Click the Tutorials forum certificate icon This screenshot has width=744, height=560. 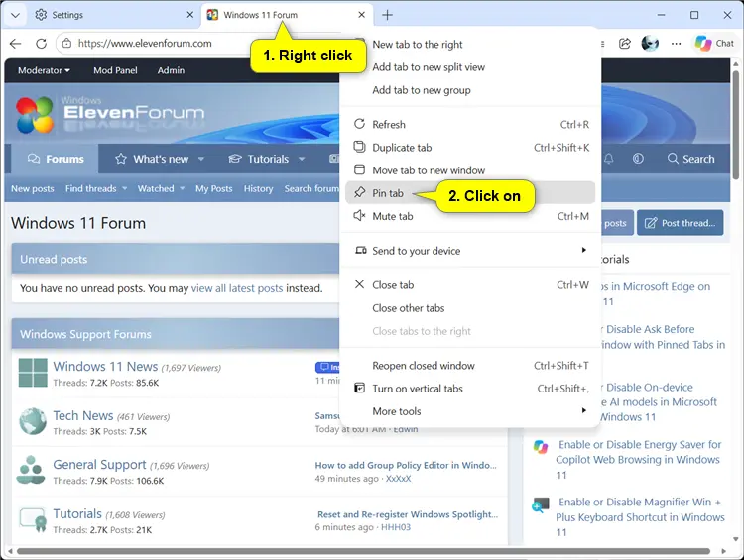[x=33, y=519]
